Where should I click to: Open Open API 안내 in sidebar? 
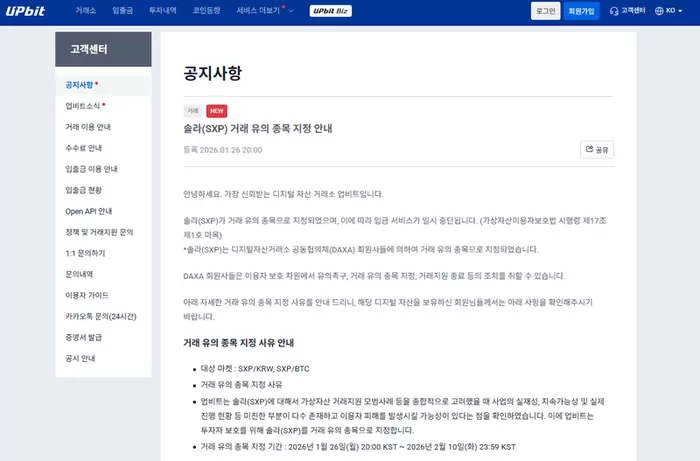click(88, 211)
